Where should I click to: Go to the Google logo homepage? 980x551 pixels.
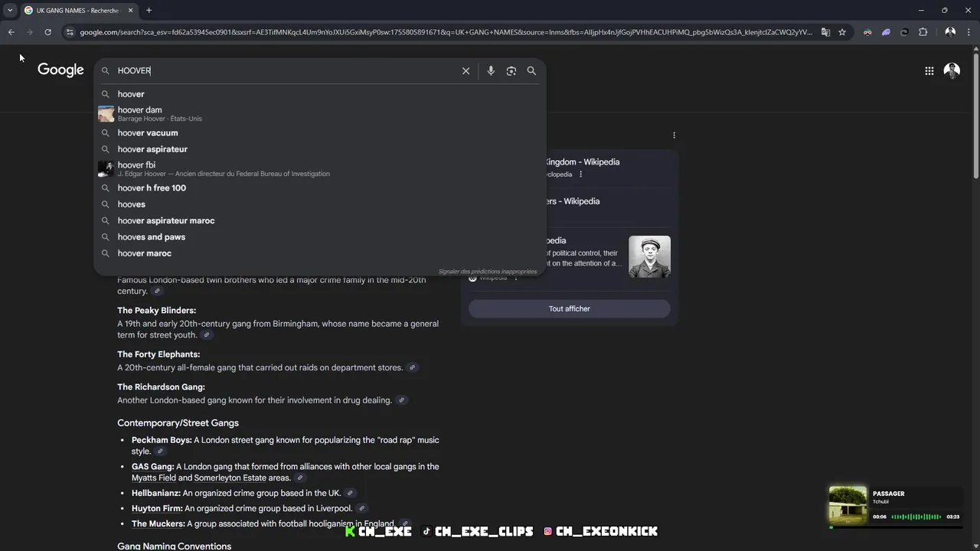click(x=60, y=70)
